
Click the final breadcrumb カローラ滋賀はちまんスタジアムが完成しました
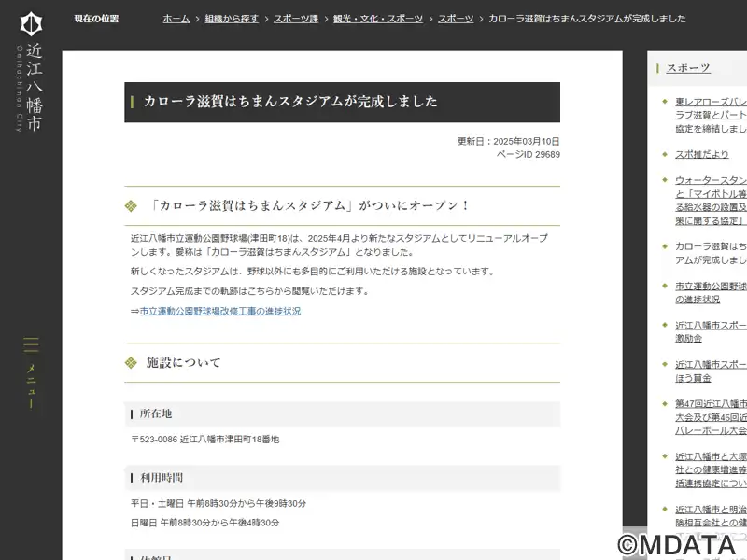[587, 19]
